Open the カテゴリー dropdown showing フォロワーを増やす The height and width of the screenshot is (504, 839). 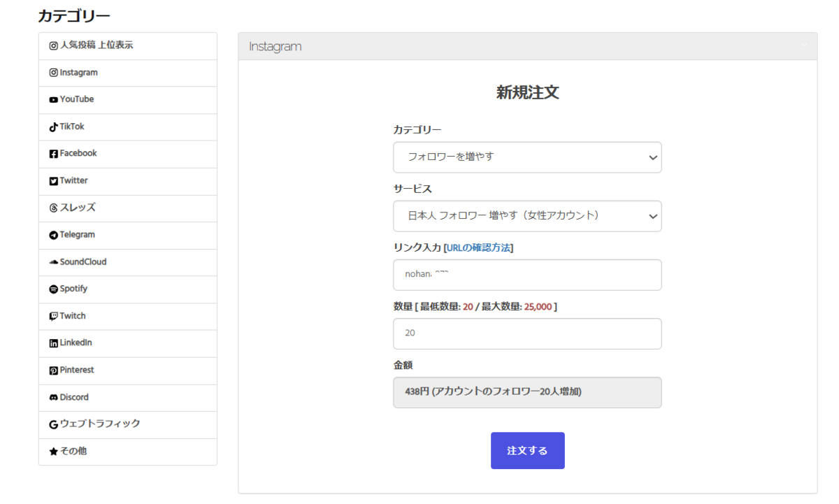point(527,157)
